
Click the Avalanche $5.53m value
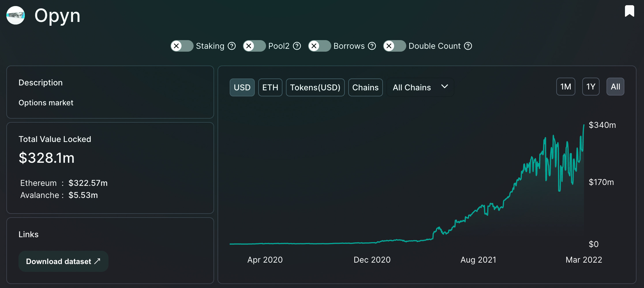pos(83,195)
